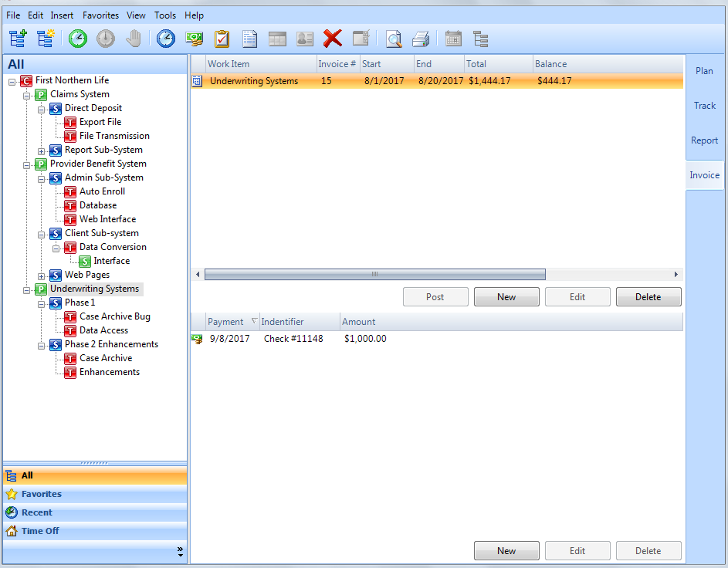Open the File menu
Screen dimensions: 728x568
click(13, 15)
